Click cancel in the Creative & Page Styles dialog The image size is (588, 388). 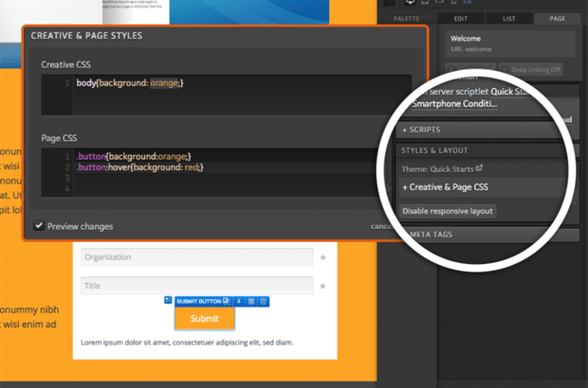(381, 226)
